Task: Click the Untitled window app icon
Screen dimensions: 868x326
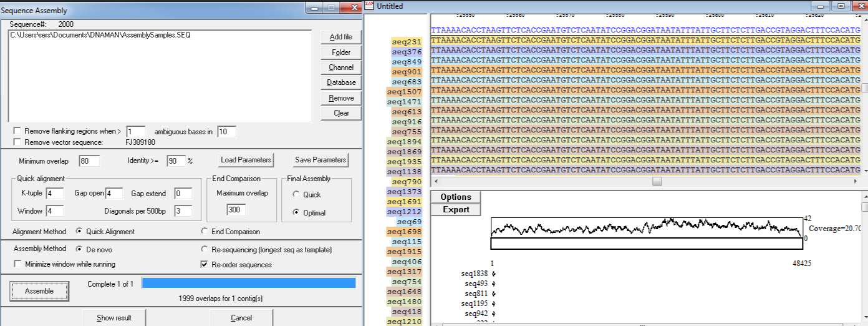Action: [x=370, y=6]
